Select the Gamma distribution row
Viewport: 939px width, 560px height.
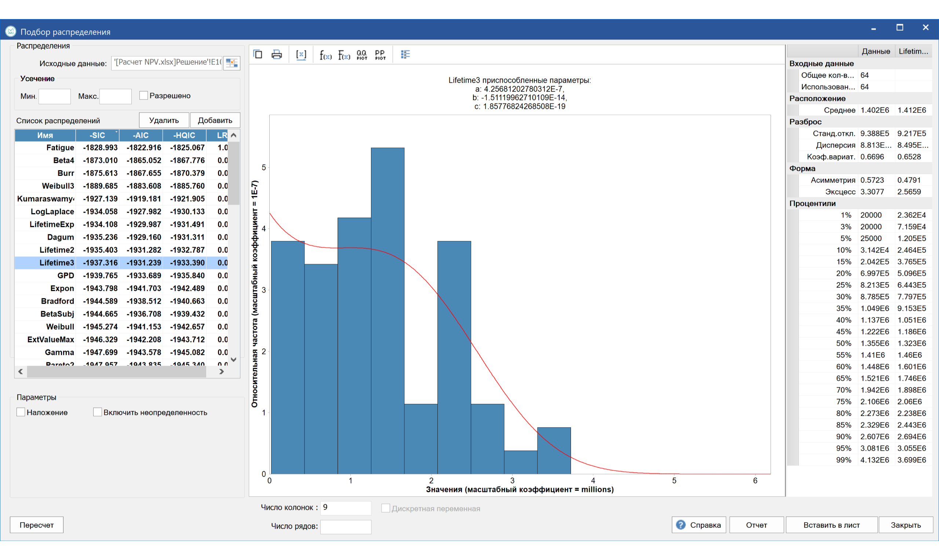121,352
